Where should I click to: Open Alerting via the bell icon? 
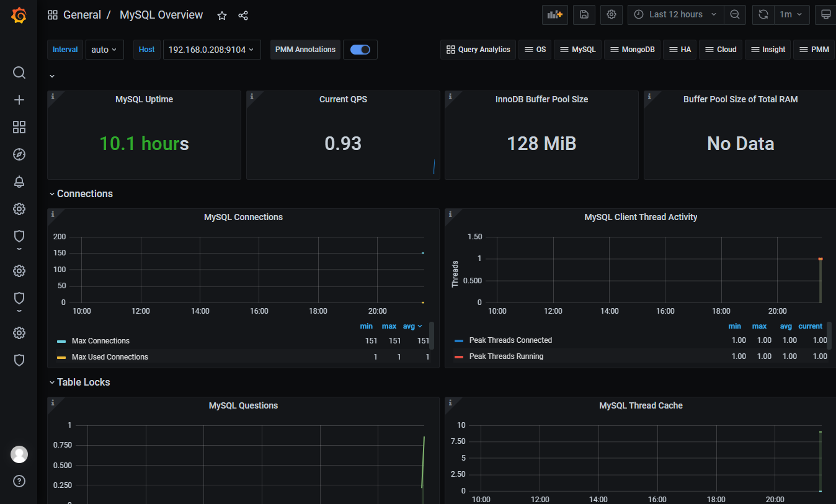(19, 182)
